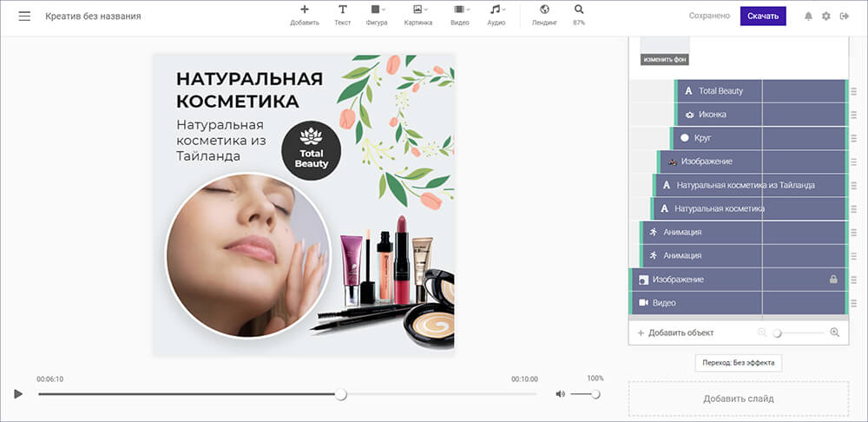The width and height of the screenshot is (868, 422).
Task: Click the Сохранено saved status text
Action: (710, 16)
